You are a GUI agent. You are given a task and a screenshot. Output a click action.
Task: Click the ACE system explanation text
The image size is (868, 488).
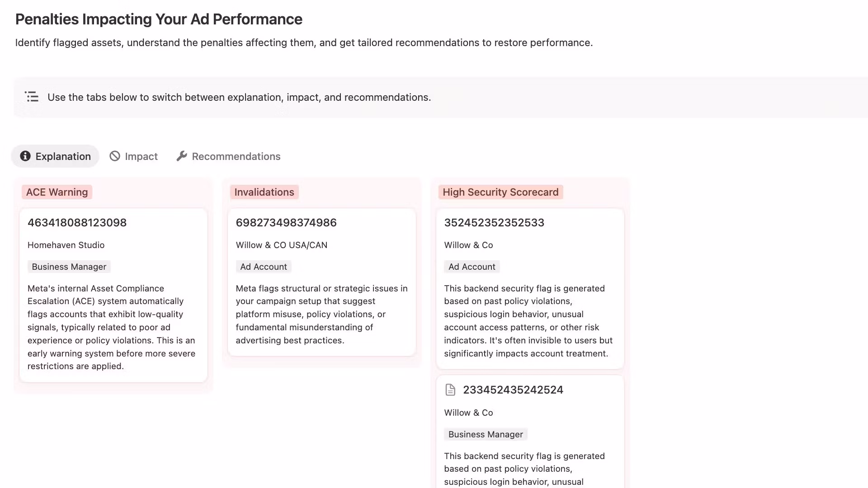tap(112, 327)
